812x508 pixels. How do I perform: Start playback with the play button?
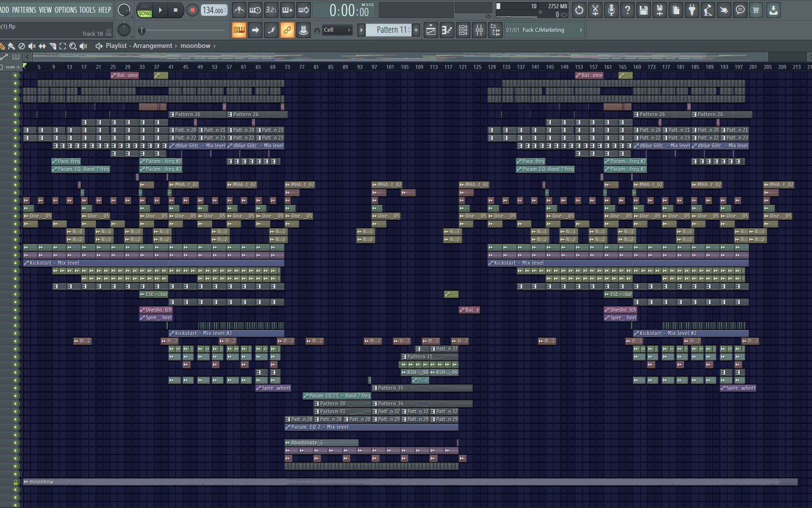[x=160, y=10]
